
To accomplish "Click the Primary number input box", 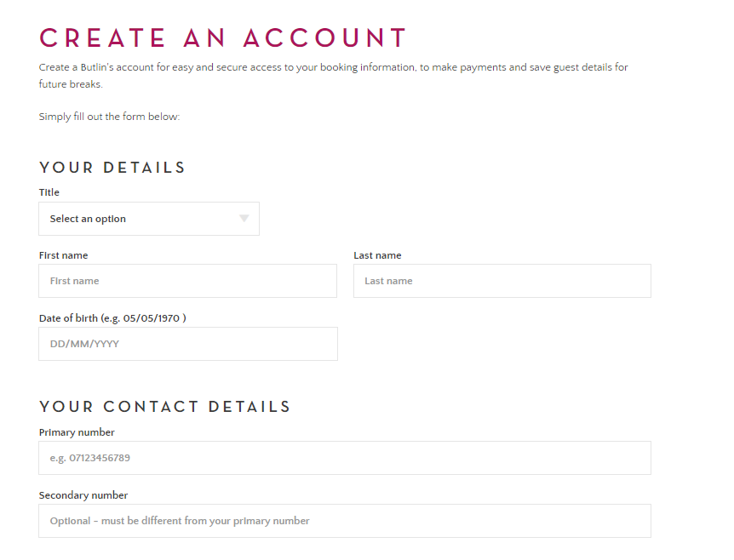I will coord(344,457).
